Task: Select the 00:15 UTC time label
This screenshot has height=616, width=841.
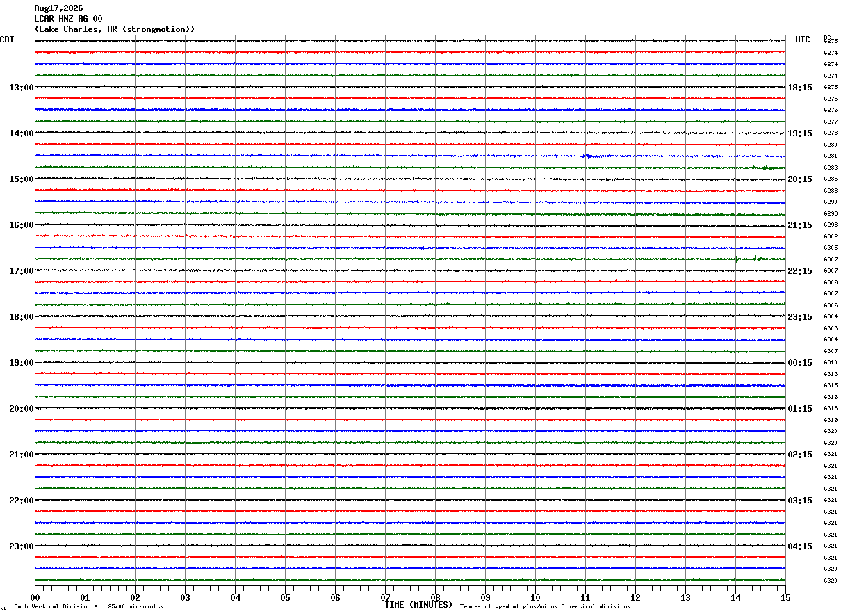Action: coord(800,363)
